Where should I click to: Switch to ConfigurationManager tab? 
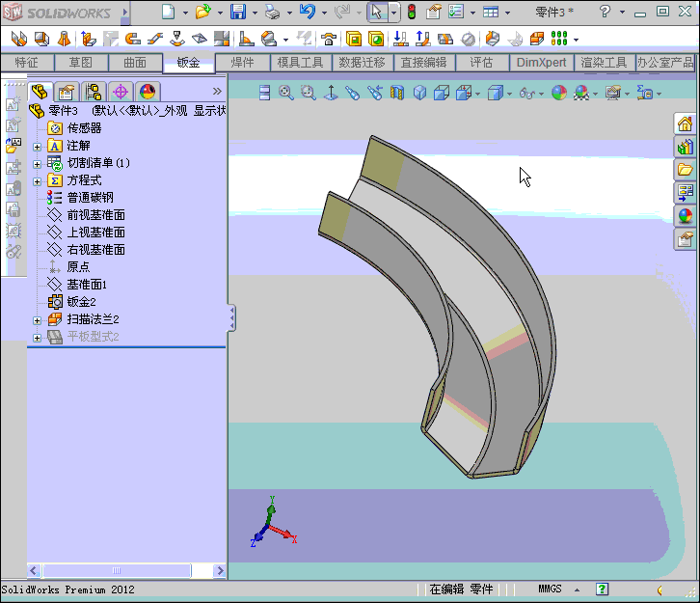tap(94, 92)
